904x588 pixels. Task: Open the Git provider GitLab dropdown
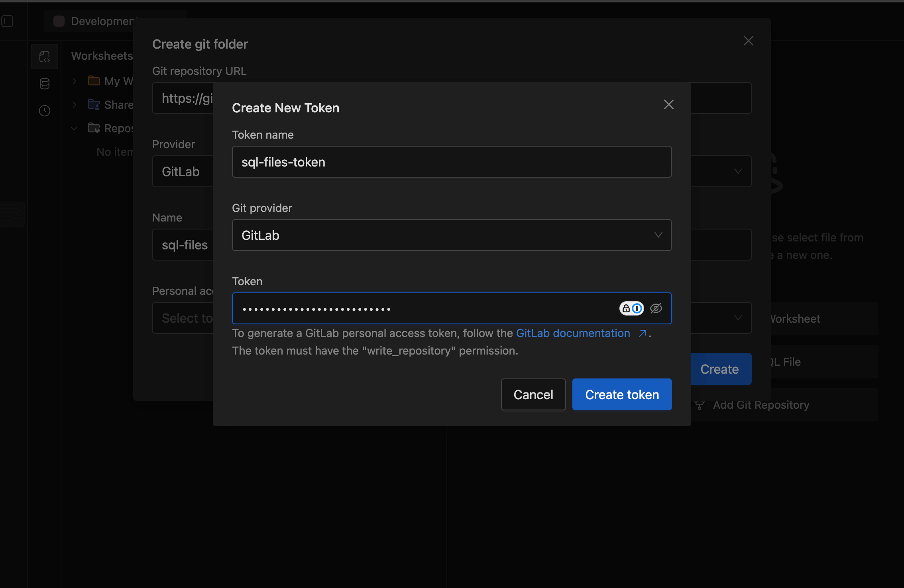[452, 235]
